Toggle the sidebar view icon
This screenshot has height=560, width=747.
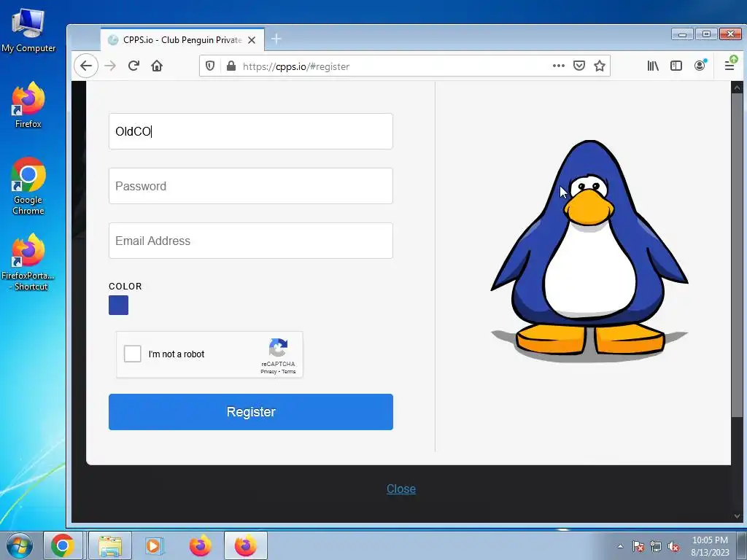(x=676, y=66)
